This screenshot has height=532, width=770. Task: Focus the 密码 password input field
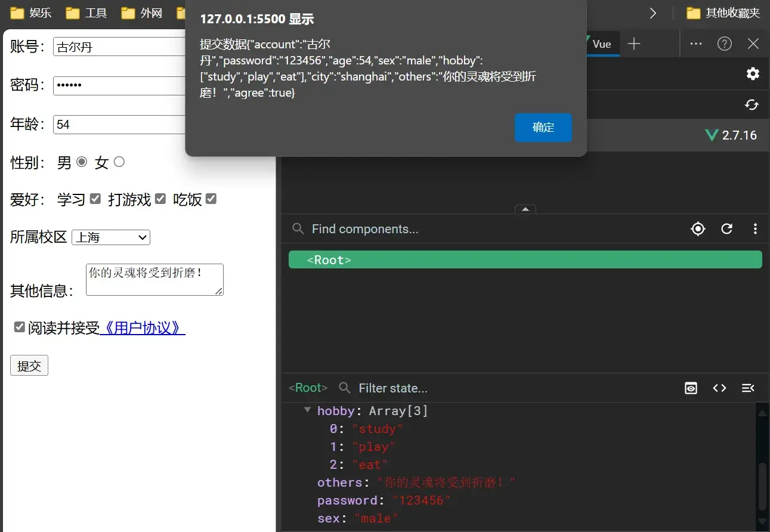[x=119, y=85]
